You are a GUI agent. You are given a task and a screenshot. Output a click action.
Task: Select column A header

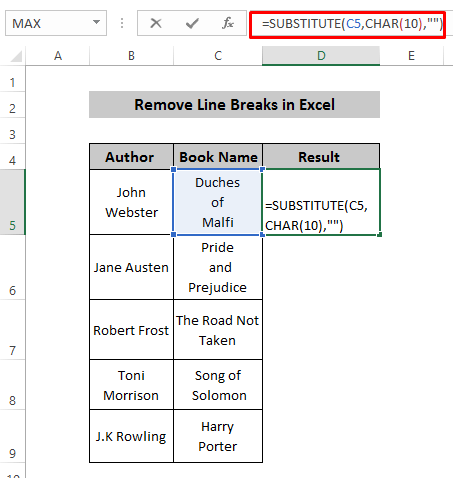58,56
